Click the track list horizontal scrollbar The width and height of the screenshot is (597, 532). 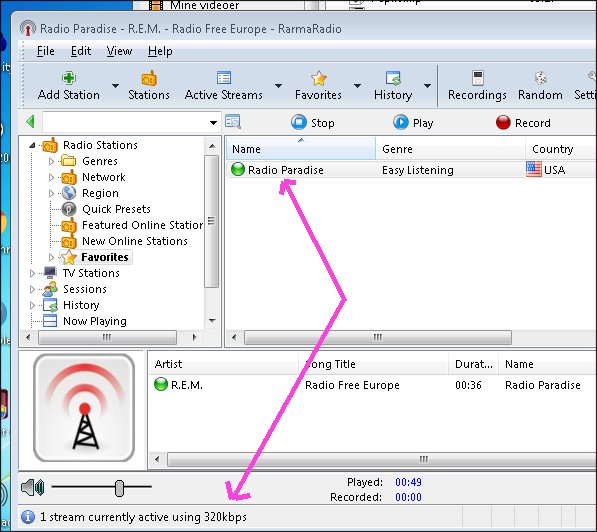(382, 459)
